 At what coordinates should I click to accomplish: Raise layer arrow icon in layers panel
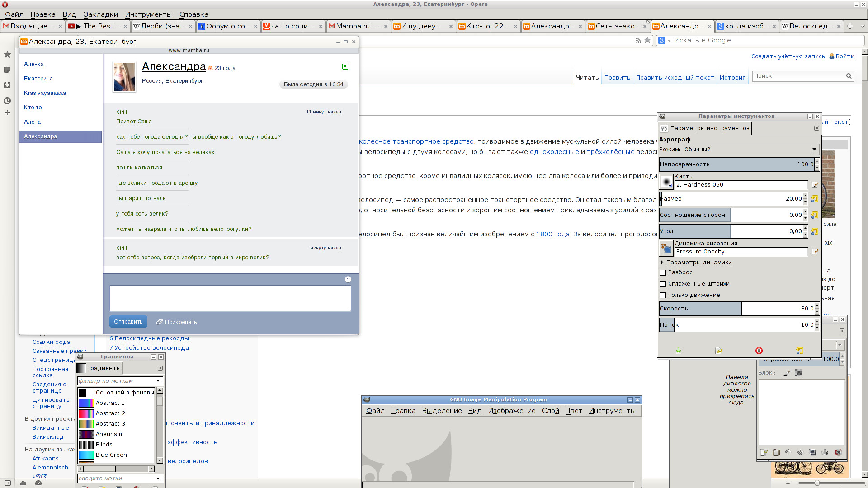pos(788,452)
